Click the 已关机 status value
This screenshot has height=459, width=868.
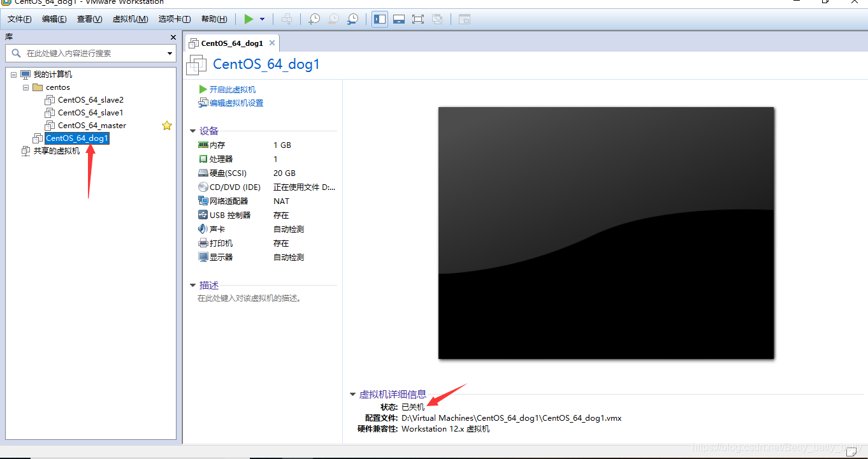tap(413, 407)
